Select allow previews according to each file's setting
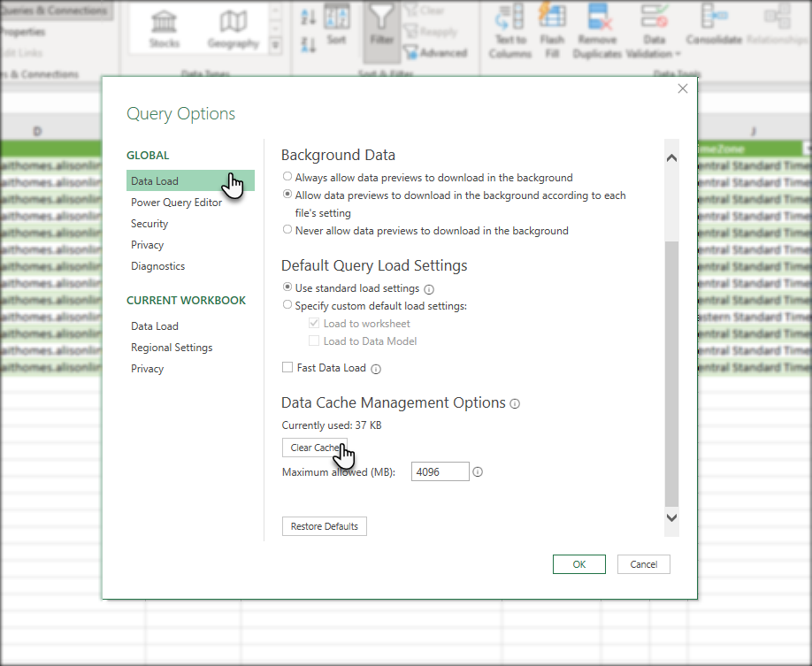 pos(287,195)
